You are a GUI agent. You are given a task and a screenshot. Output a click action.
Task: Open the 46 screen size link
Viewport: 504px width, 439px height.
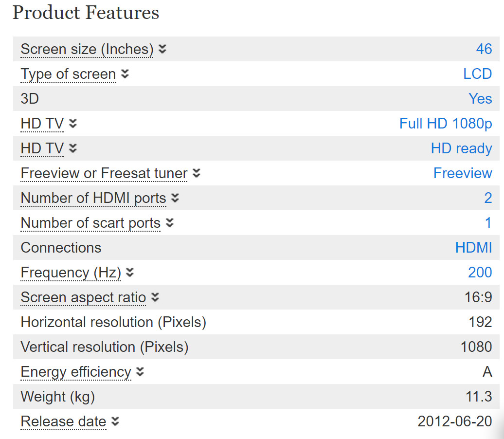(484, 49)
